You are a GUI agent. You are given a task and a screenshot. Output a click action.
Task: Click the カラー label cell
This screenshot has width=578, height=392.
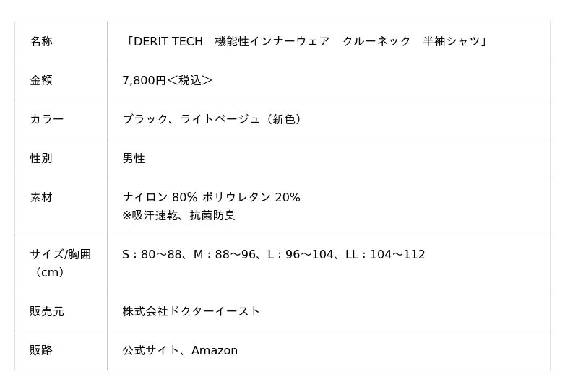point(47,119)
